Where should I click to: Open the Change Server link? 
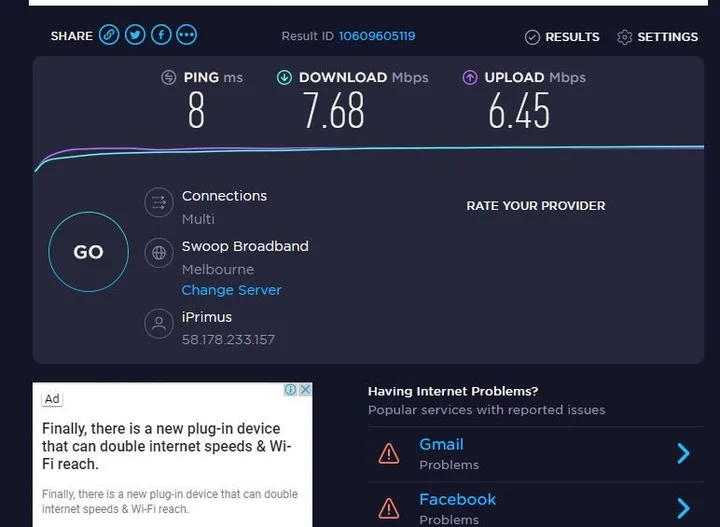pos(231,290)
